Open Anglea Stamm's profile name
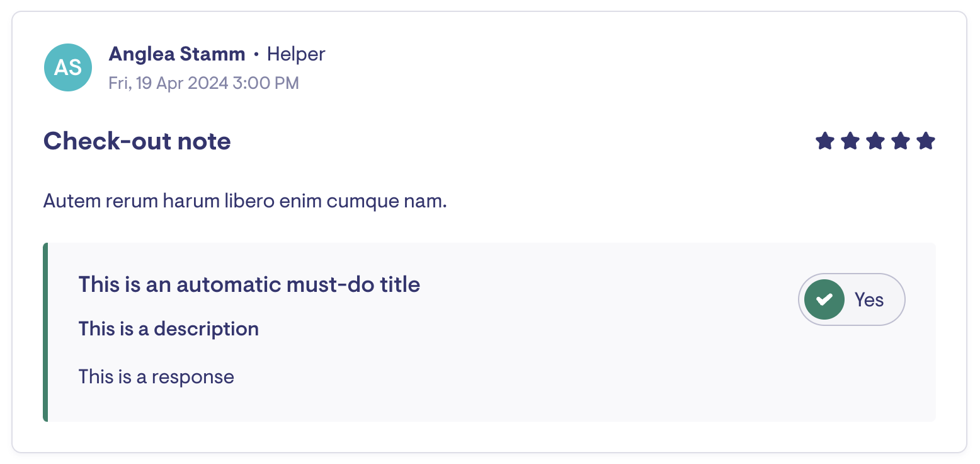 177,54
